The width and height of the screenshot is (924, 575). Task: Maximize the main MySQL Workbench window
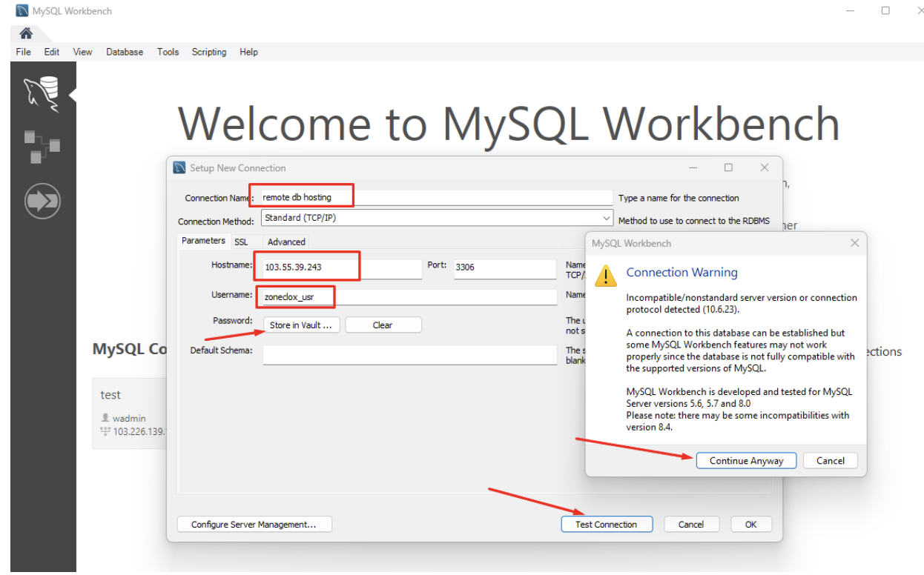coord(885,11)
